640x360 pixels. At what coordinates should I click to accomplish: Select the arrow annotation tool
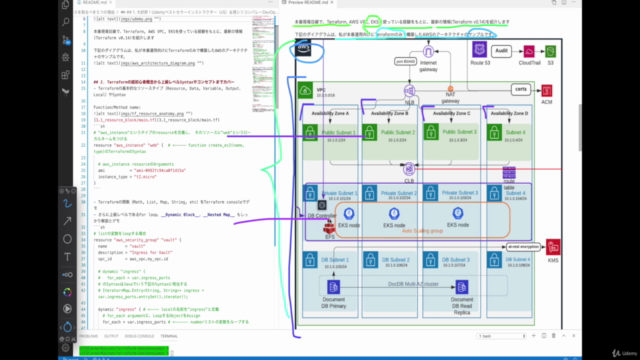coord(67,221)
